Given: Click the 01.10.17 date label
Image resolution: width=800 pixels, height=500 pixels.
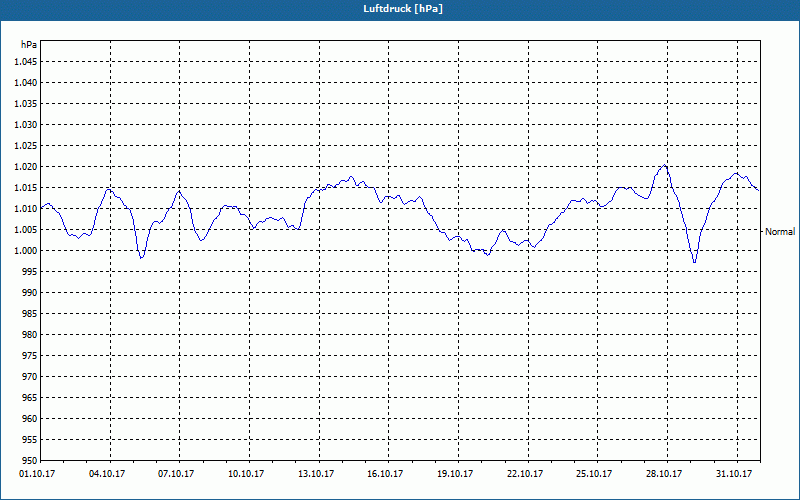Looking at the screenshot, I should point(37,474).
